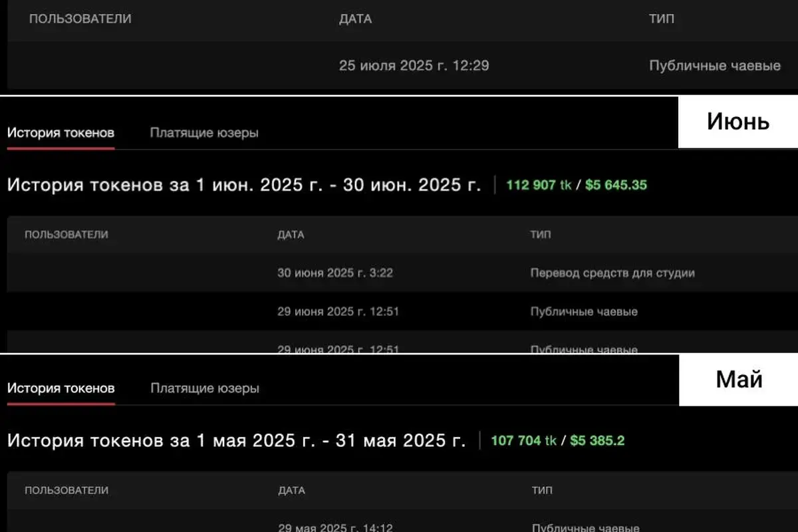Switch to Платящие юзеры tab in June section

coord(204,132)
